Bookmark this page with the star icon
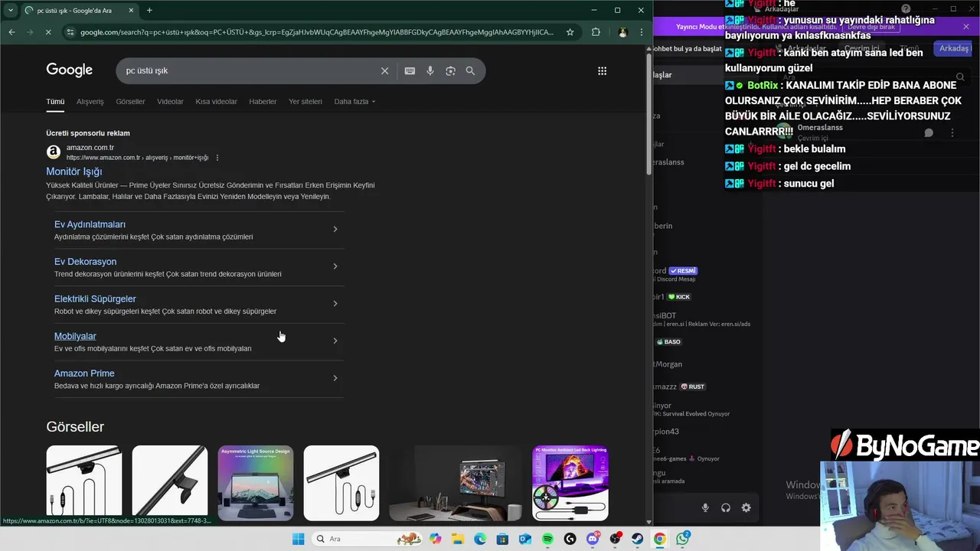Screen dimensions: 980x551 point(570,32)
